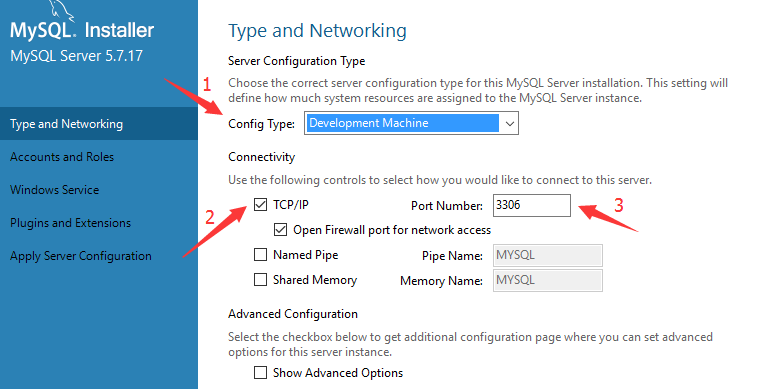Check Show Advanced Options
The image size is (772, 389).
point(260,373)
